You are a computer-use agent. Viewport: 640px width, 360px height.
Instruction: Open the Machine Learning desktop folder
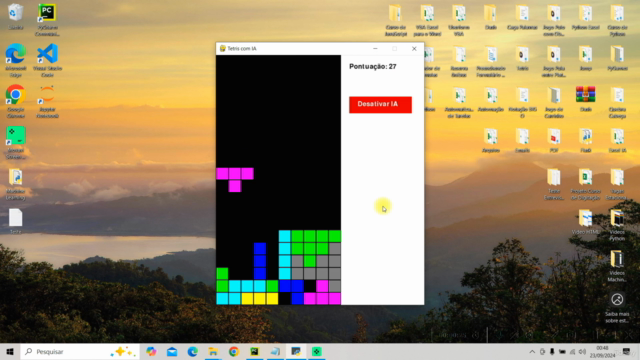16,184
